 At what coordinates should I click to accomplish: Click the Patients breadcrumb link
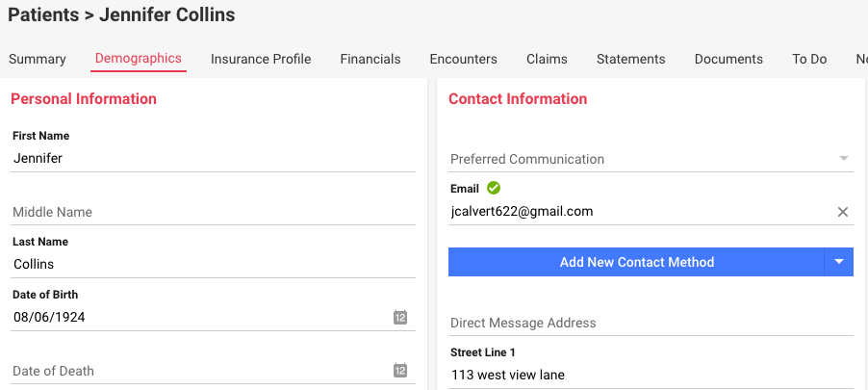(x=43, y=15)
